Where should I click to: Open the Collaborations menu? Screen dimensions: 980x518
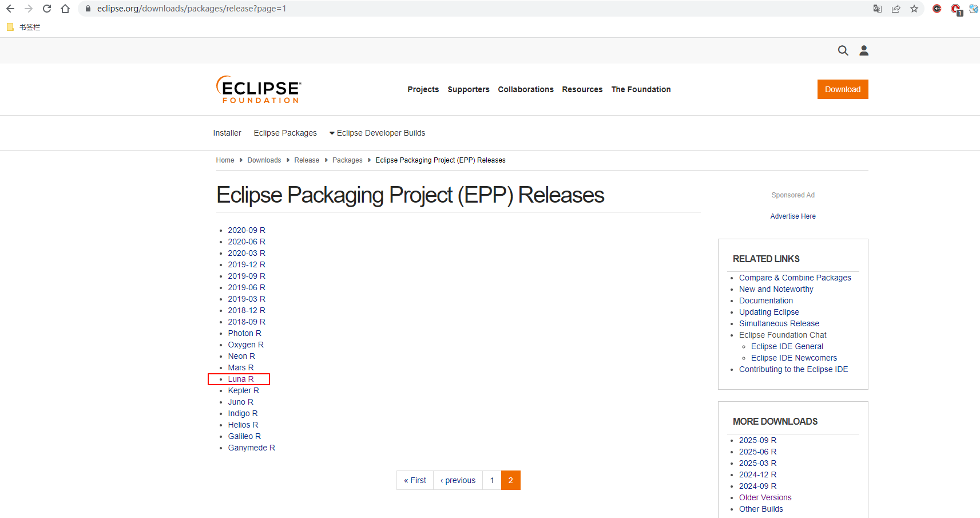(526, 89)
